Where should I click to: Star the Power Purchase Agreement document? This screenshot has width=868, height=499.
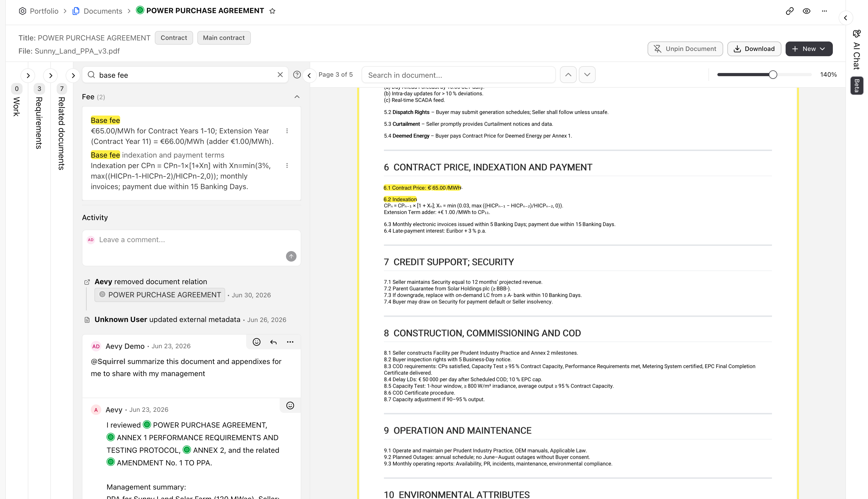pos(272,11)
